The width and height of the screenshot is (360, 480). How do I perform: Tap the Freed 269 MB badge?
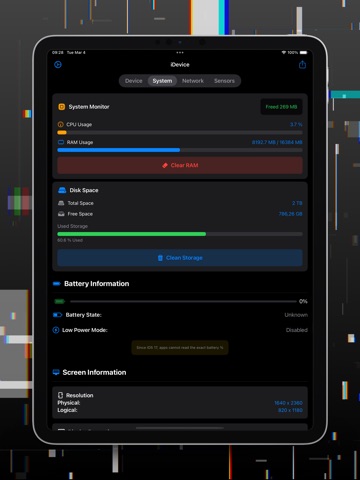[281, 107]
